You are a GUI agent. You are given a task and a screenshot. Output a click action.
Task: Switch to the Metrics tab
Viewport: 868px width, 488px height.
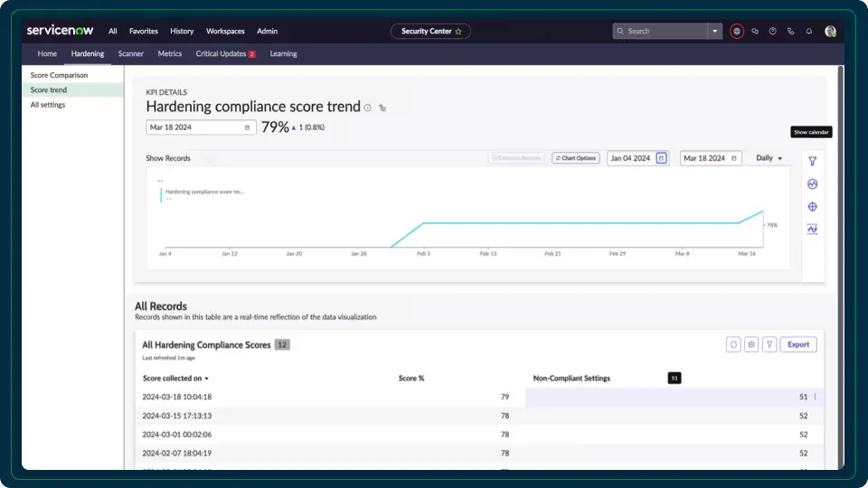[x=169, y=53]
